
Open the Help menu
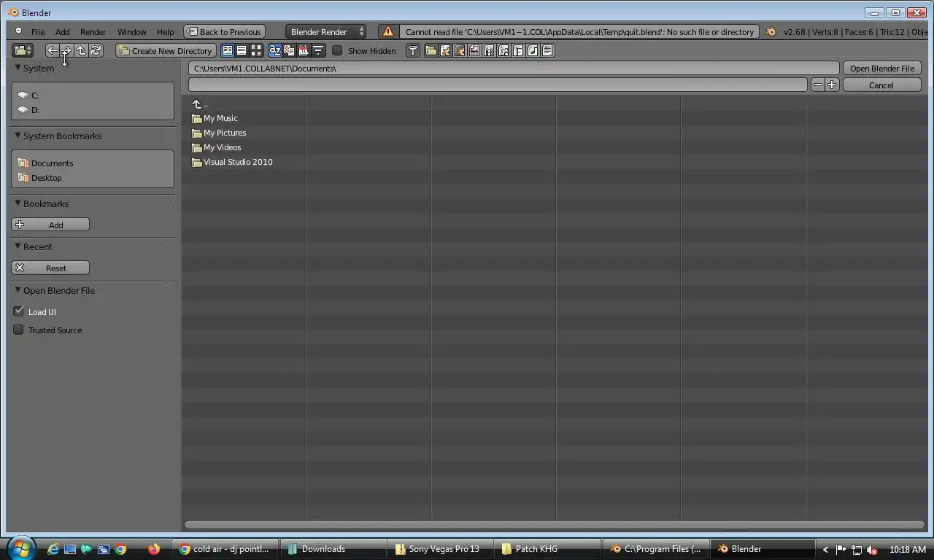pyautogui.click(x=166, y=32)
